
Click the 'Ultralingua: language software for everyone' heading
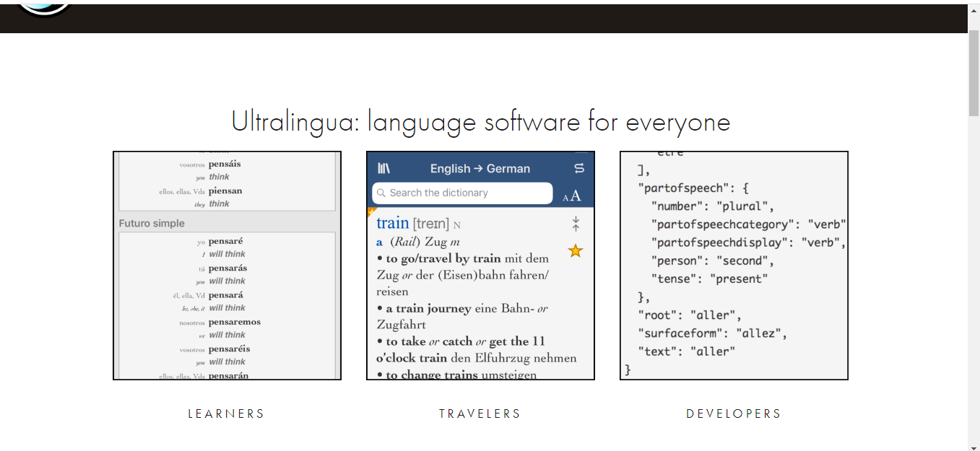pos(480,121)
